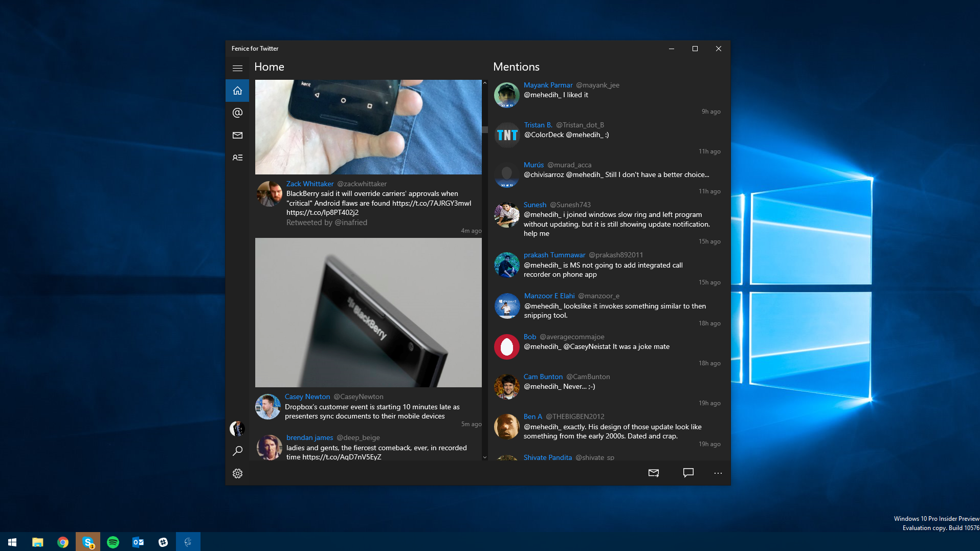
Task: Open the Search magnifier icon
Action: click(237, 451)
